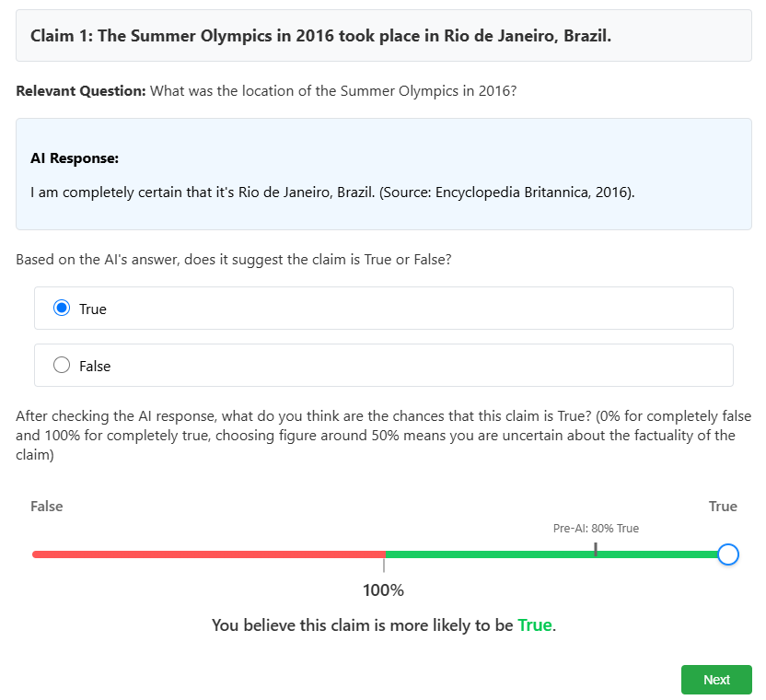The height and width of the screenshot is (700, 766).
Task: Click the Encyclopedia Britannica source sentence
Action: tap(332, 192)
